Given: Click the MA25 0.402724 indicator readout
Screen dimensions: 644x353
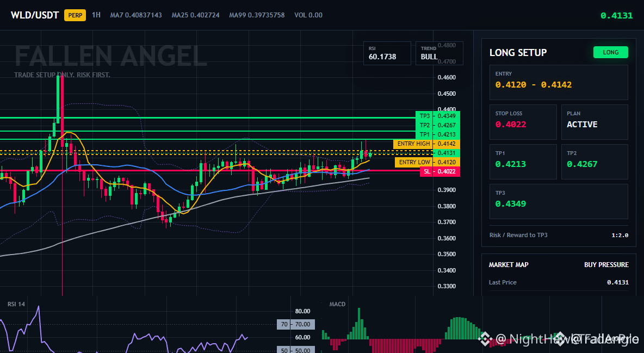Looking at the screenshot, I should click(195, 15).
